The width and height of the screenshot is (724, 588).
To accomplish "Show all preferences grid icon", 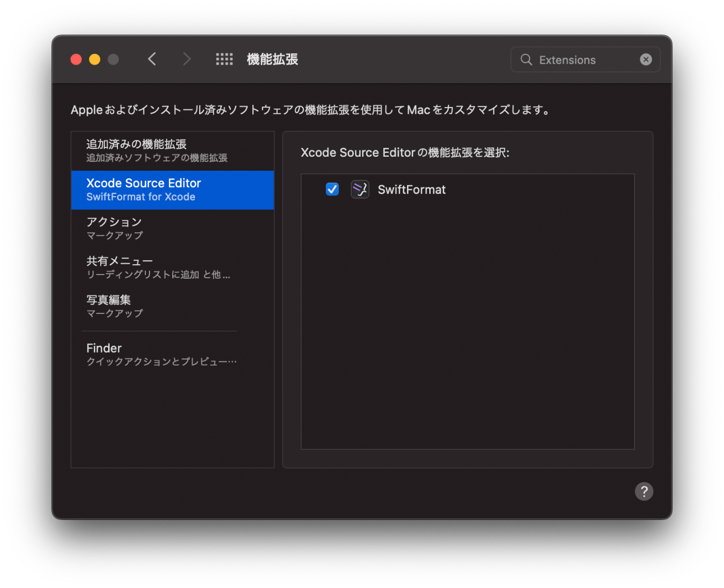I will click(x=224, y=59).
